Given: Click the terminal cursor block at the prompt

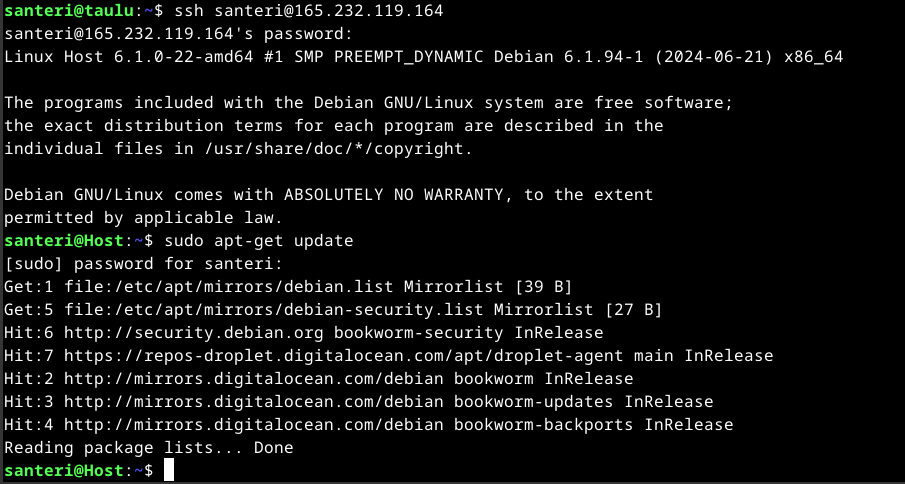Looking at the screenshot, I should [169, 469].
